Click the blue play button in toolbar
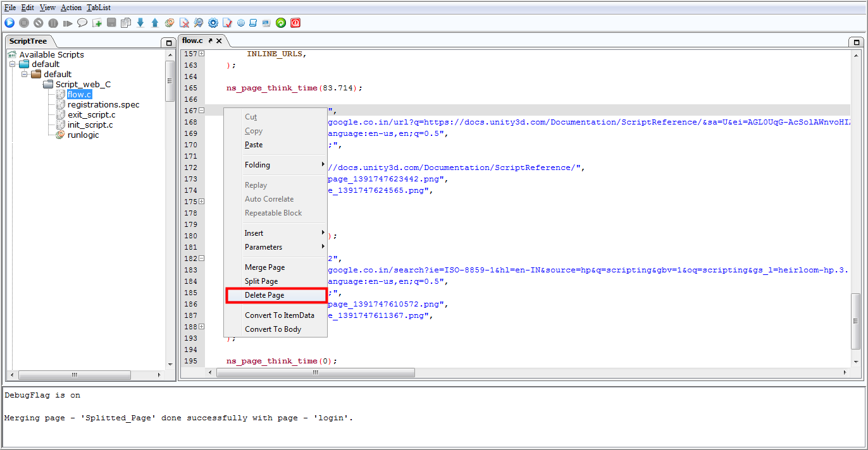868x450 pixels. 9,23
